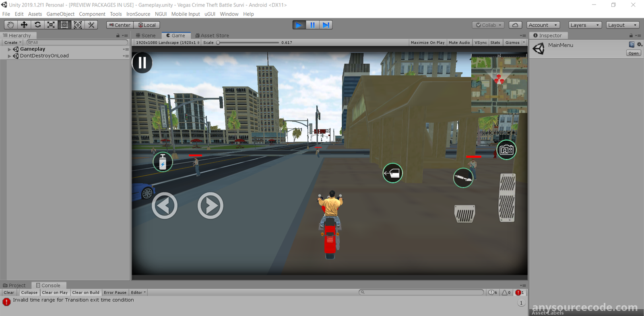The width and height of the screenshot is (644, 316).
Task: Open the GameObject menu
Action: point(60,14)
